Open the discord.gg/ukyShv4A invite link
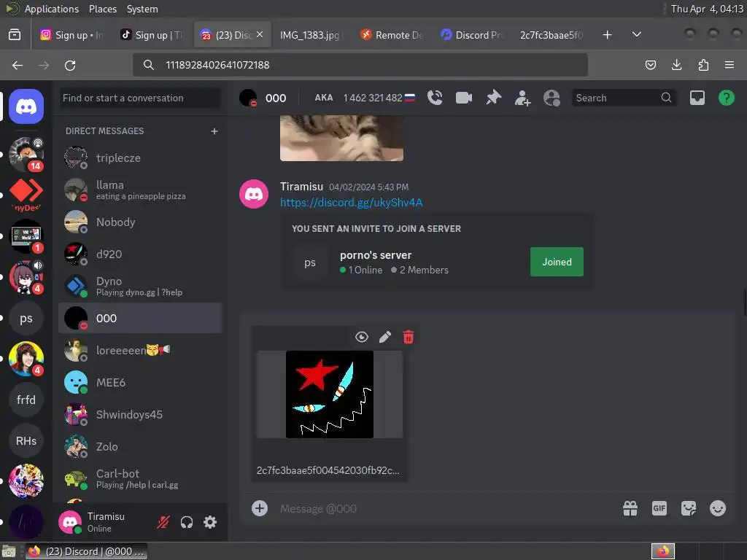The height and width of the screenshot is (560, 747). tap(351, 203)
